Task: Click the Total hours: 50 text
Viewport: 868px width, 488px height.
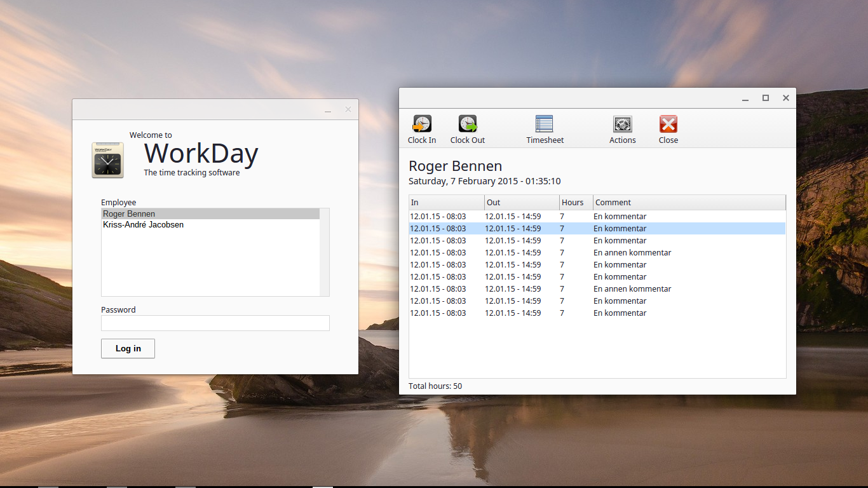Action: pos(435,386)
